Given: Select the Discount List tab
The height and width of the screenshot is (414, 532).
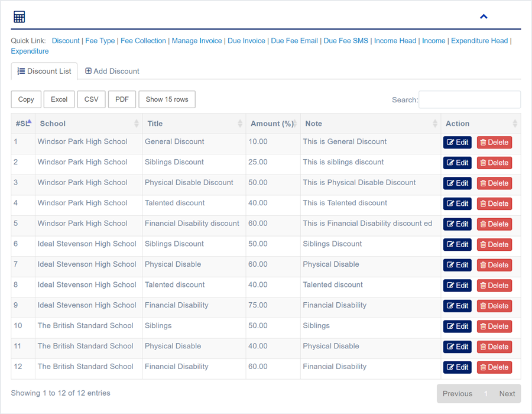Looking at the screenshot, I should [44, 71].
